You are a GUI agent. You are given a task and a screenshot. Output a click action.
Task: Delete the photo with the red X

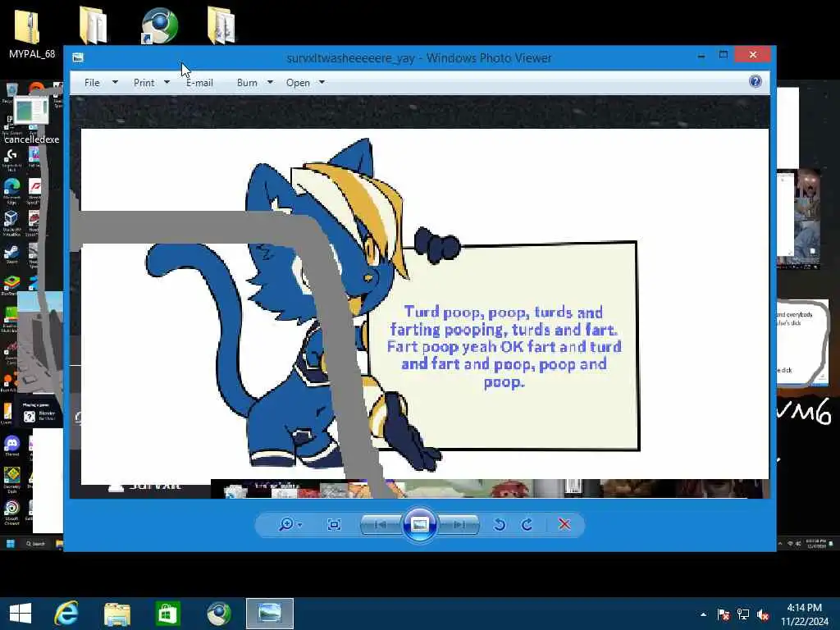[x=564, y=524]
